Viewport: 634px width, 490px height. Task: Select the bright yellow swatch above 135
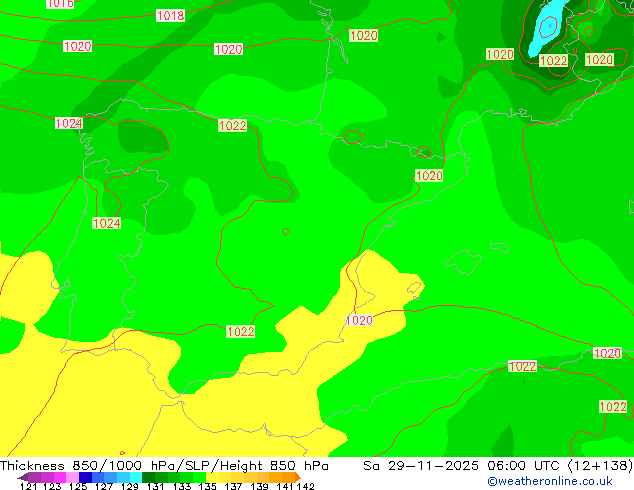(212, 477)
